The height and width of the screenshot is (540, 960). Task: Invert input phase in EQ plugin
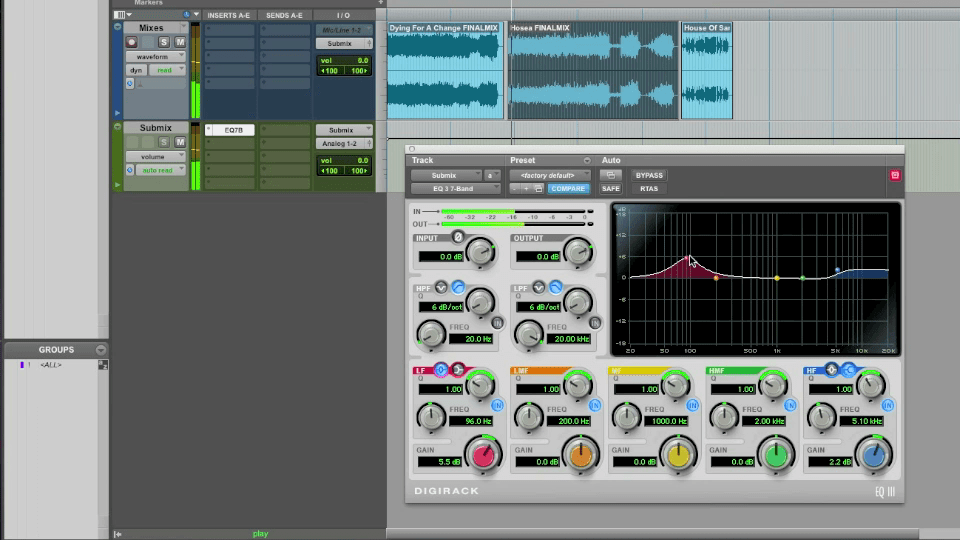(457, 237)
